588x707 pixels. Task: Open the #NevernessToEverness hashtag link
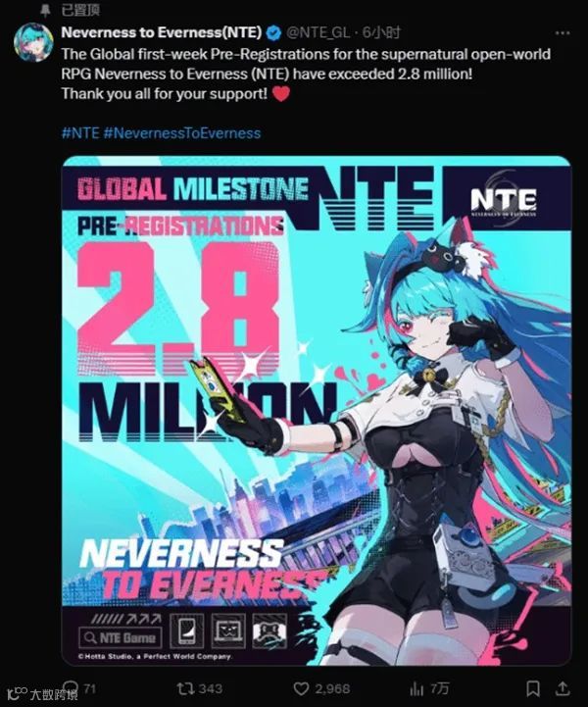pyautogui.click(x=182, y=133)
